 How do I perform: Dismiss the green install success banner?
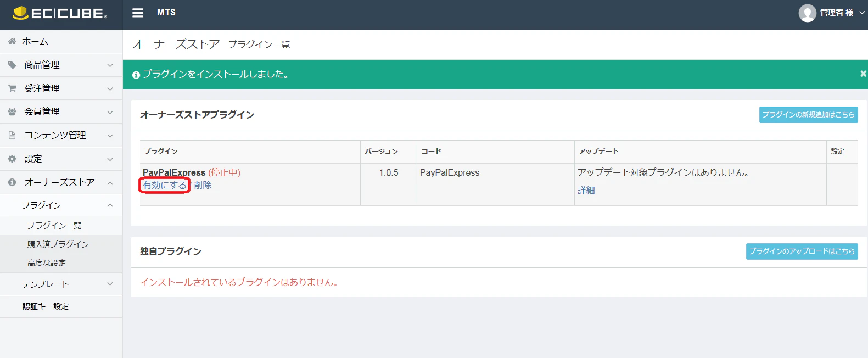(x=863, y=74)
